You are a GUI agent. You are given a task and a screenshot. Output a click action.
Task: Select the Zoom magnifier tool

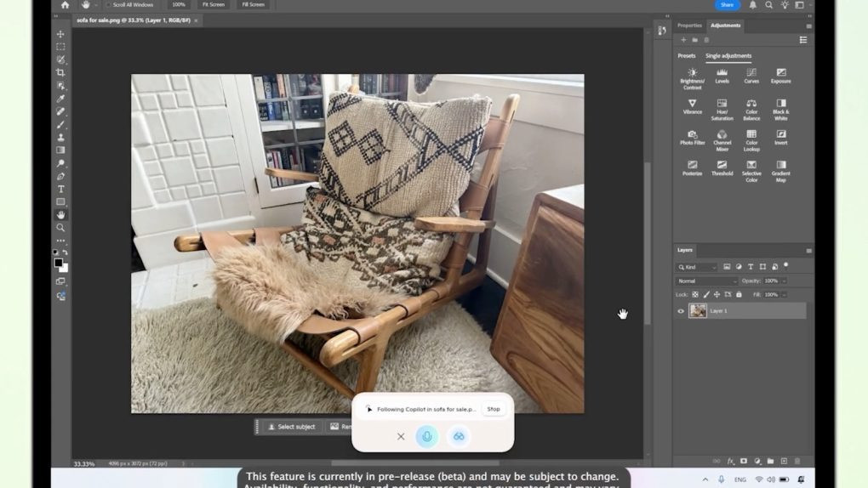[x=60, y=228]
